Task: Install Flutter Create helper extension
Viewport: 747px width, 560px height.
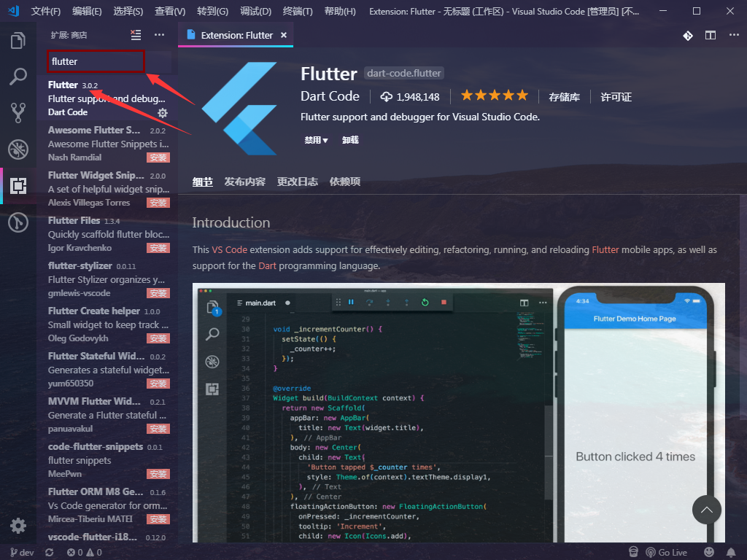Action: (158, 338)
